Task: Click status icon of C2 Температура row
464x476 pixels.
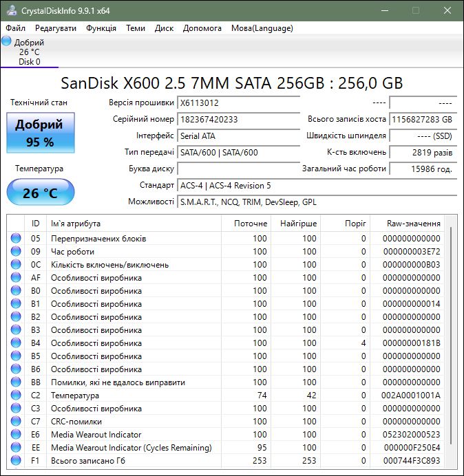Action: pos(16,396)
